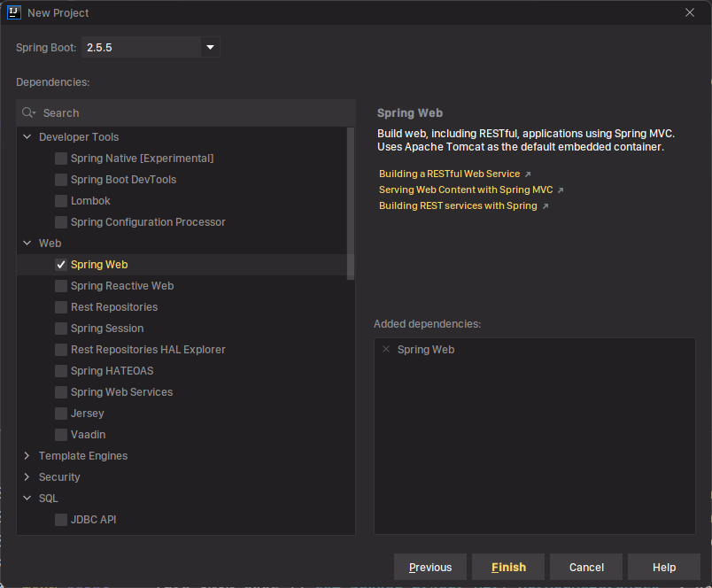Click the search magnifier icon

click(28, 112)
